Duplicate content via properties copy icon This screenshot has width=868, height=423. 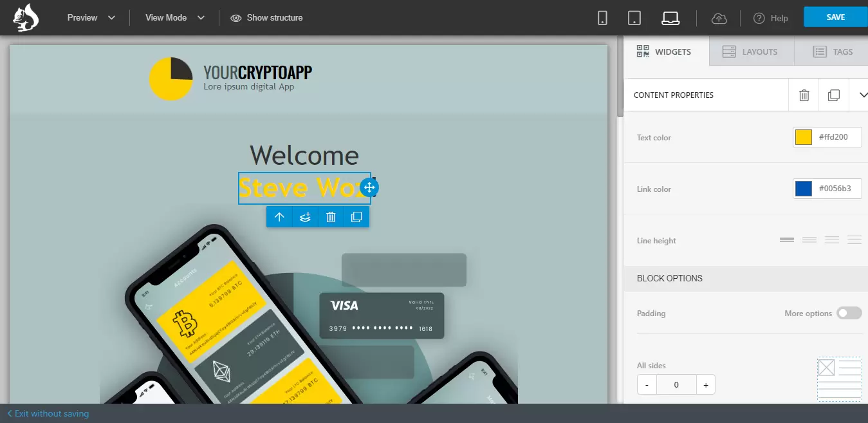tap(833, 95)
